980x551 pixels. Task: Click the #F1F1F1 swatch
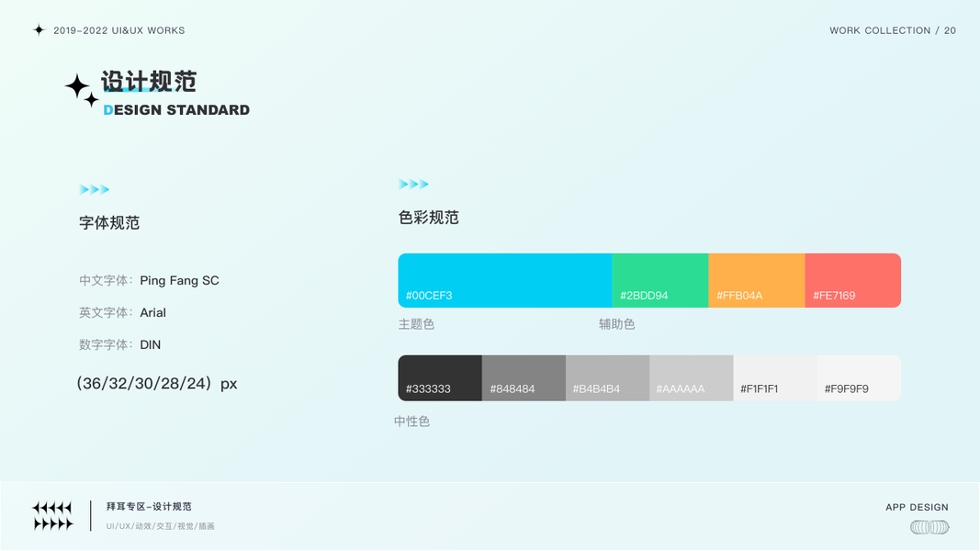coord(774,377)
